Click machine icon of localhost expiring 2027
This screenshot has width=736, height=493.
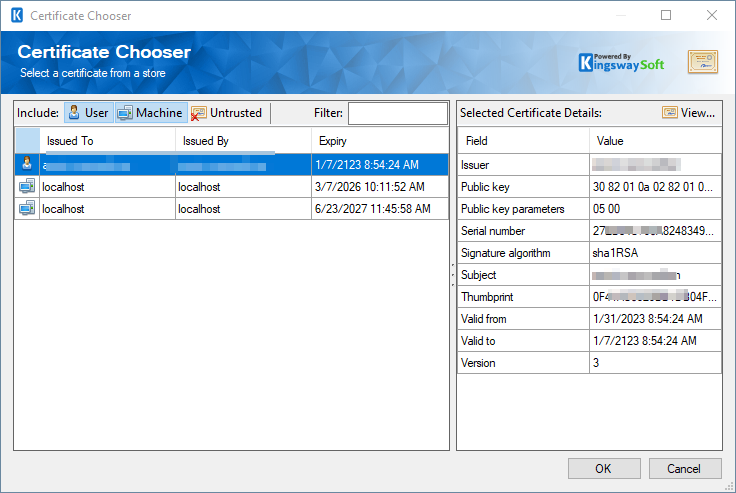tap(26, 208)
